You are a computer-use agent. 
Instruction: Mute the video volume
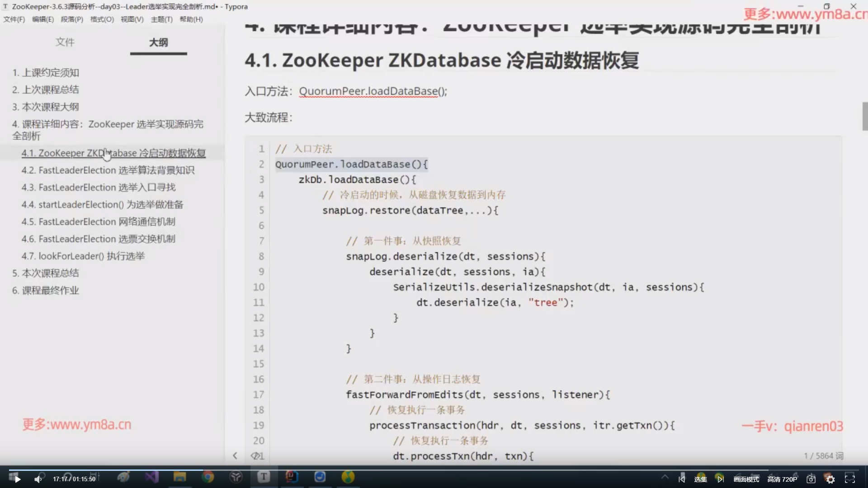coord(38,479)
